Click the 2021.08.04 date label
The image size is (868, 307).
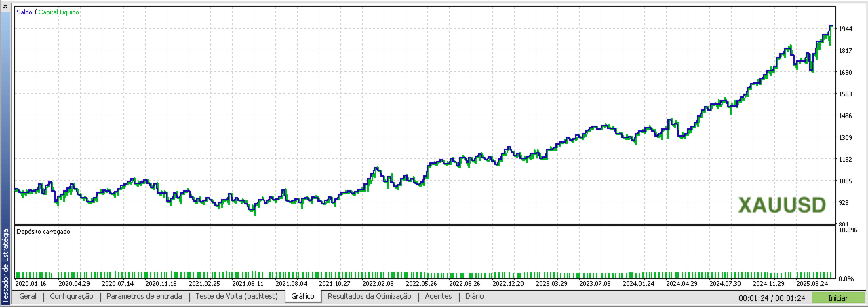(x=292, y=284)
